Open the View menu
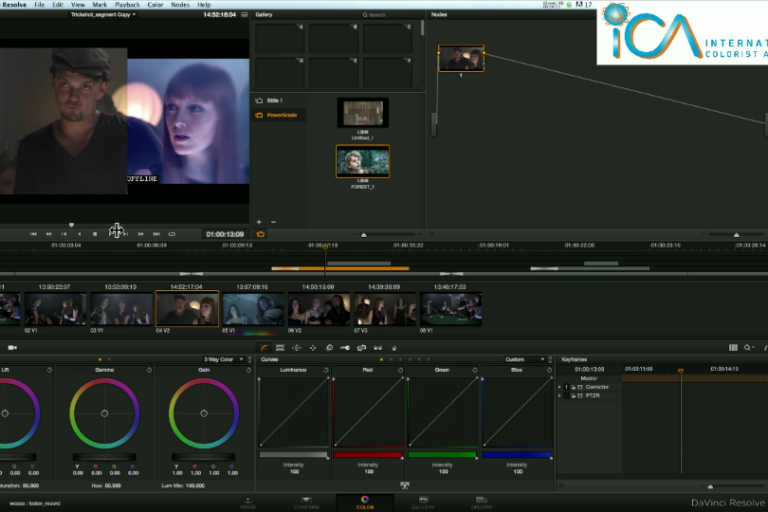The image size is (768, 512). 78,4
